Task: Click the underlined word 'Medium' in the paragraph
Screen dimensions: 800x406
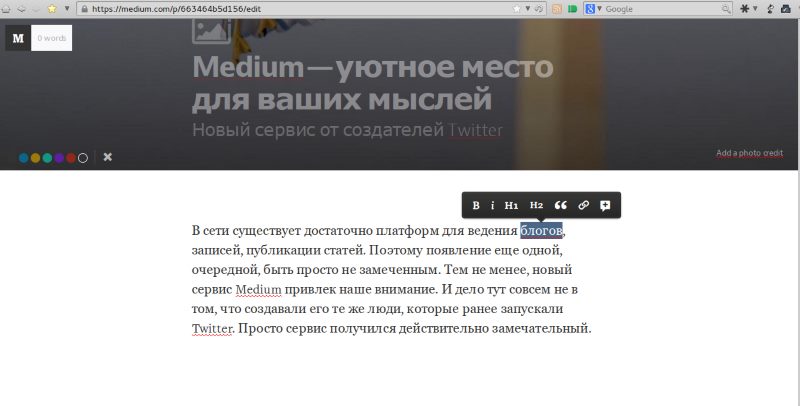Action: coord(258,290)
